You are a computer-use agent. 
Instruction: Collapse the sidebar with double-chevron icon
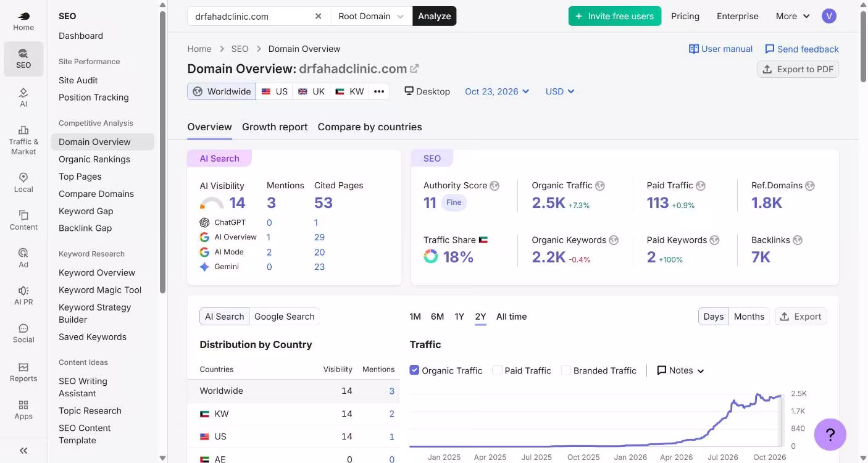click(x=23, y=451)
